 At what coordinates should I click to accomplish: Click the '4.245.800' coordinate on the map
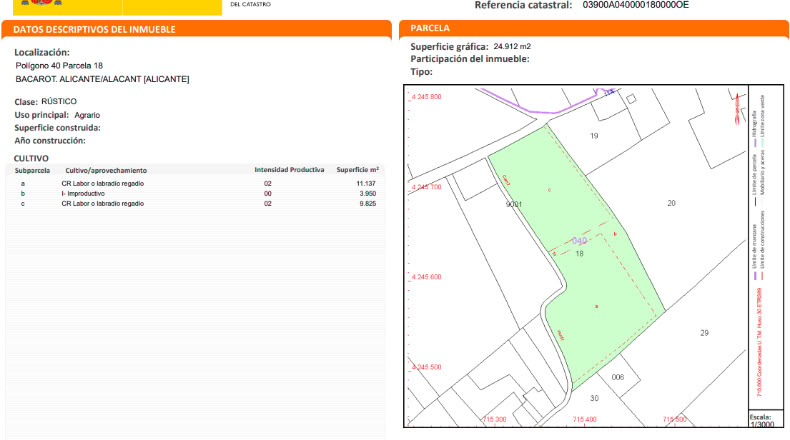426,97
